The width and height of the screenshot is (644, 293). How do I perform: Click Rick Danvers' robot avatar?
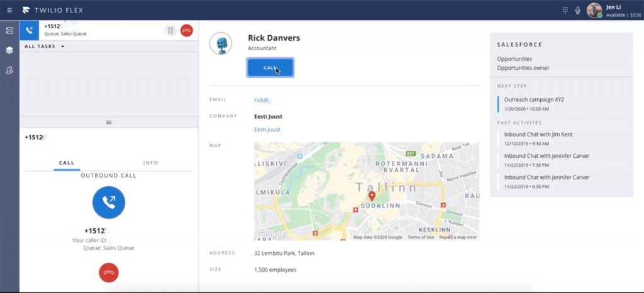coord(221,43)
